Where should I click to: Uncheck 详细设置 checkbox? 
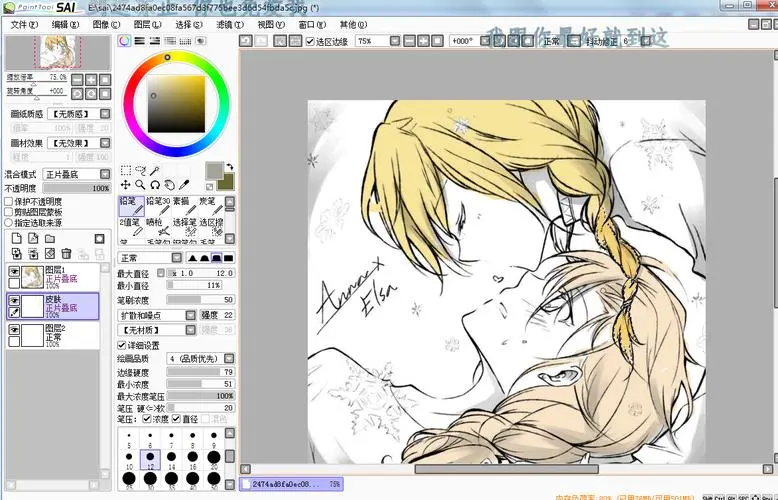point(122,345)
